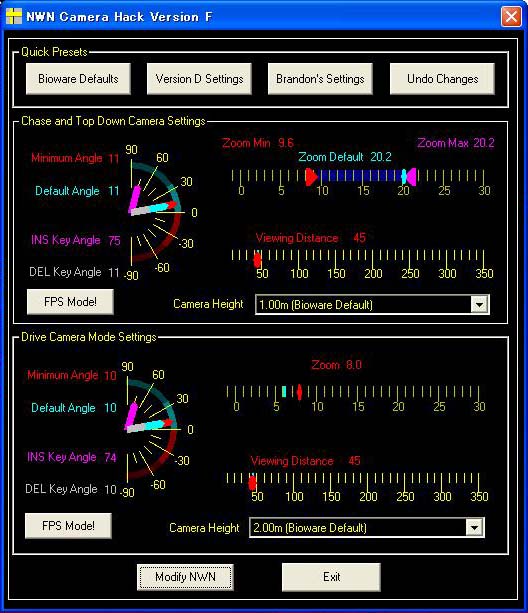
Task: Open the chase Camera Height dropdown arrow
Action: [479, 304]
